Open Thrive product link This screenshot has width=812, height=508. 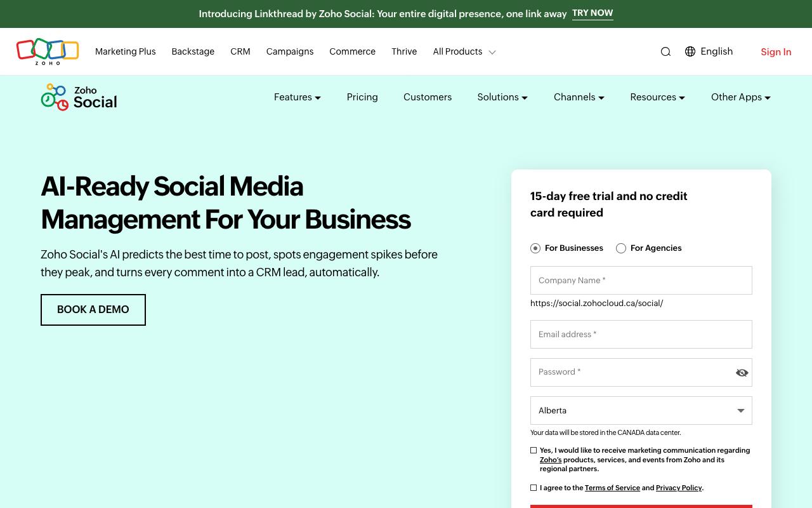tap(404, 51)
